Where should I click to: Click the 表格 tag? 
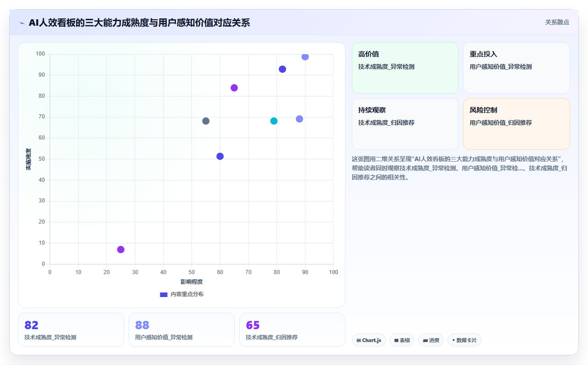coord(402,340)
